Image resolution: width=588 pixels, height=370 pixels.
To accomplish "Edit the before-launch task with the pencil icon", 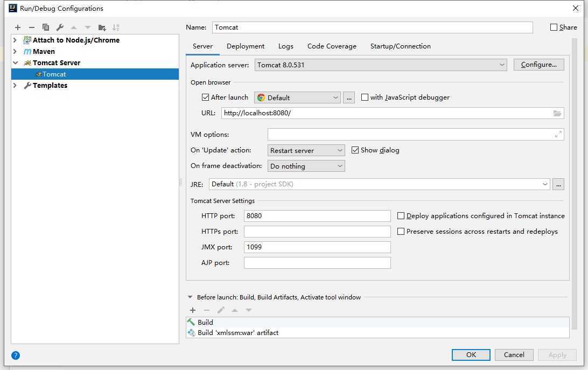I will coord(221,310).
